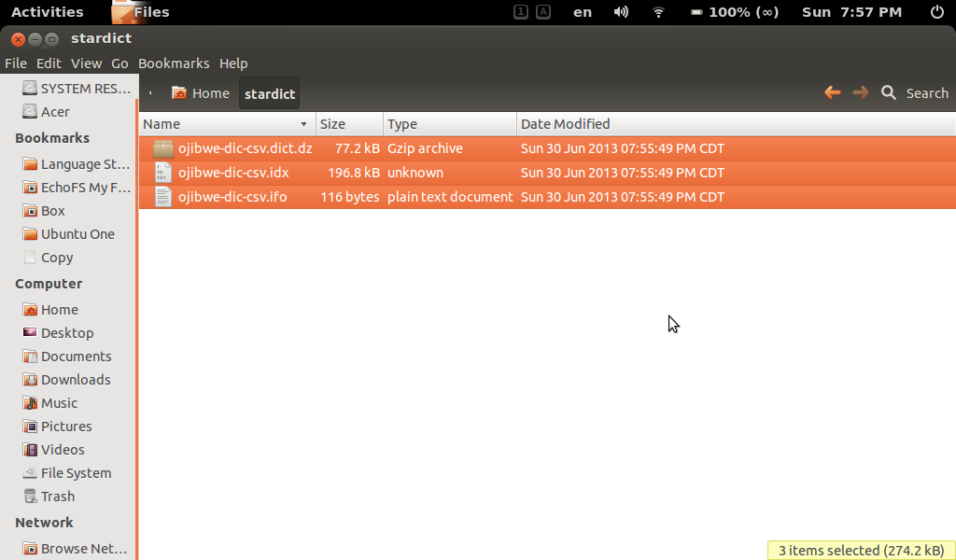The image size is (956, 560).
Task: Open the Go menu
Action: (x=119, y=63)
